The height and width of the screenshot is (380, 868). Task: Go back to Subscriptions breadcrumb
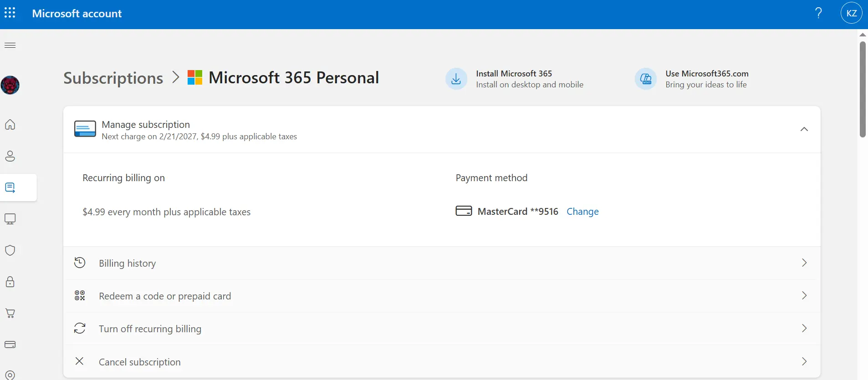(113, 78)
